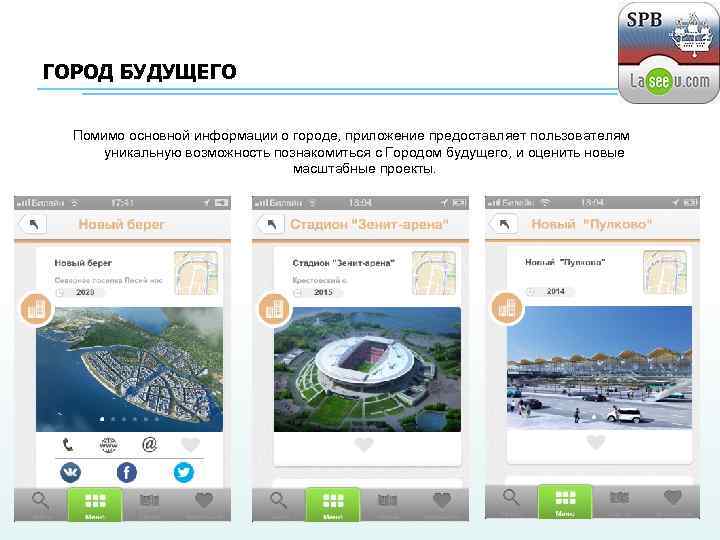Open map tab in Новый Пулково phone
The height and width of the screenshot is (540, 720).
(619, 501)
